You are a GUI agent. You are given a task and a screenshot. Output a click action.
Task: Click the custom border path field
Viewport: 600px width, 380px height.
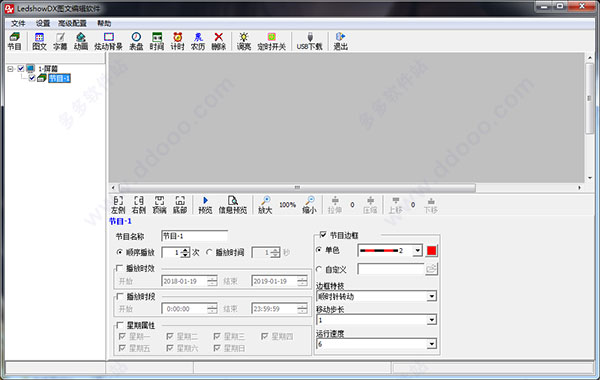pyautogui.click(x=391, y=269)
